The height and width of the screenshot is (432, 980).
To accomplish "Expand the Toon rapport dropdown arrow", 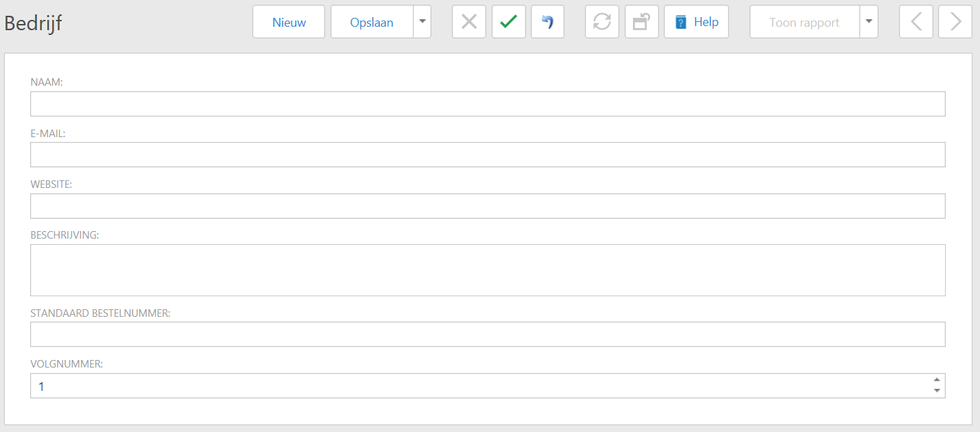I will point(869,22).
